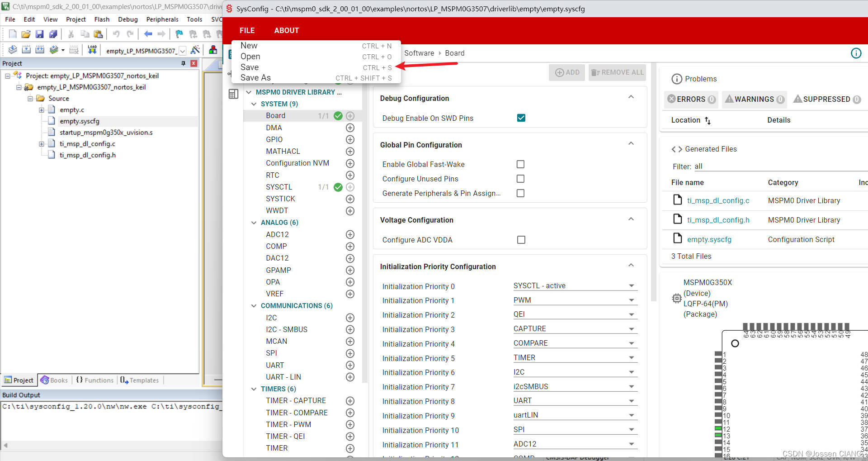868x461 pixels.
Task: Choose Open from the FILE menu
Action: click(316, 57)
